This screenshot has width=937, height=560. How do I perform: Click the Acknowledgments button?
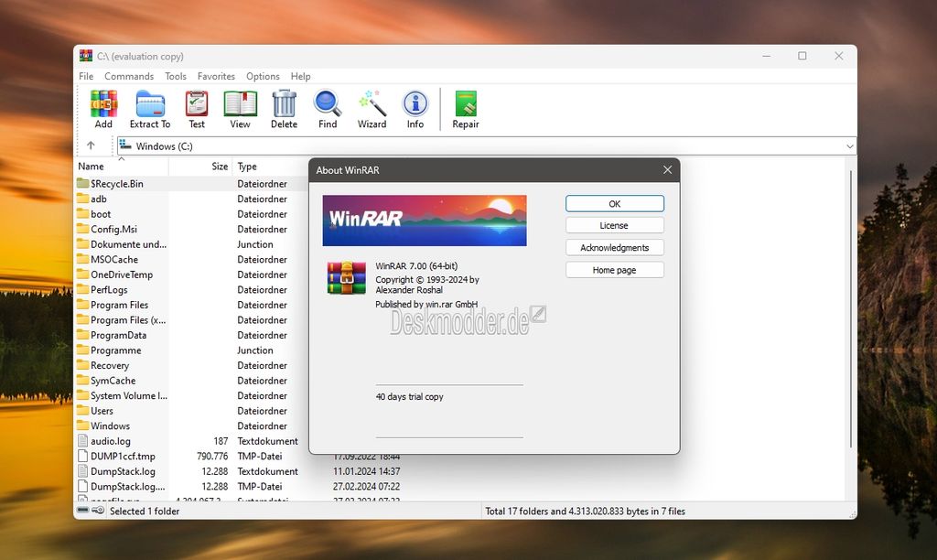coord(614,247)
